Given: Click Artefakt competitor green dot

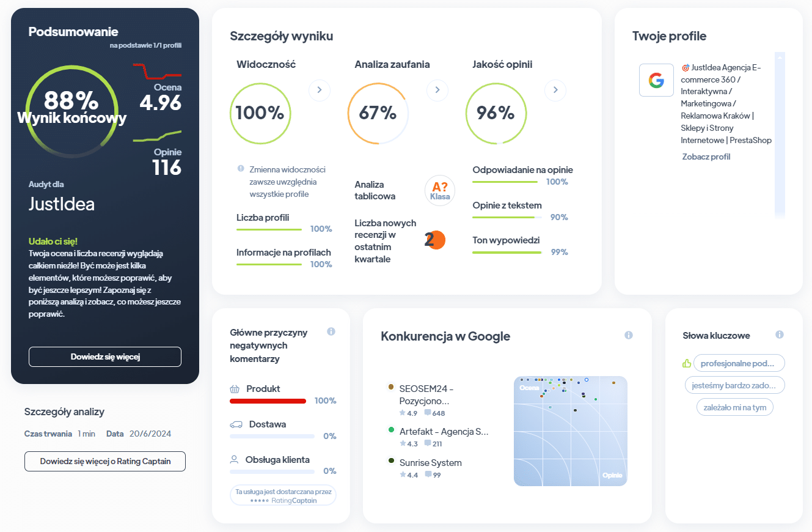Looking at the screenshot, I should pos(391,430).
